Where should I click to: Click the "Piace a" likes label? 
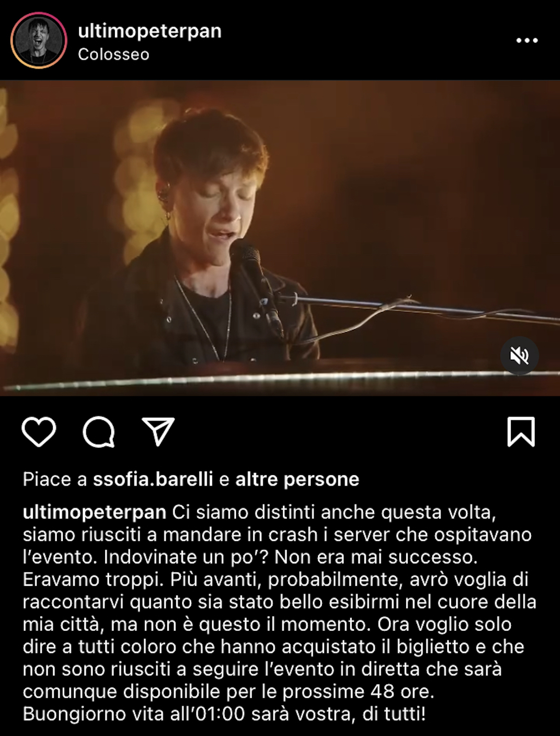[55, 479]
